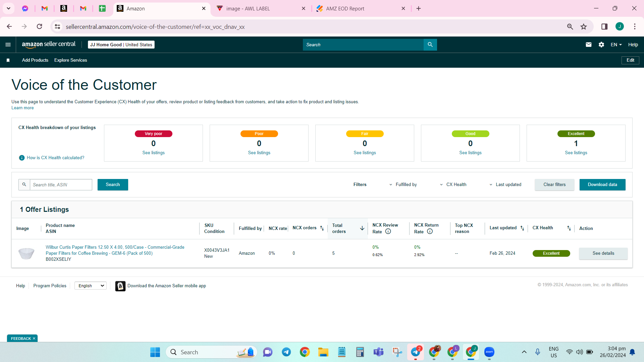This screenshot has height=362, width=644.
Task: Switch to the AMZ EOD Report tab
Action: (x=345, y=9)
